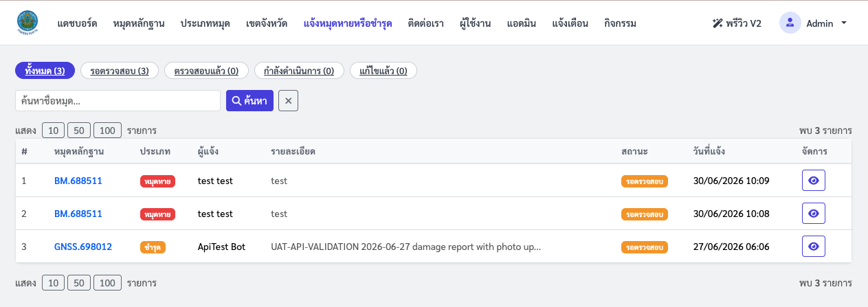Click the สถานะ column header
The height and width of the screenshot is (307, 868).
tap(634, 151)
